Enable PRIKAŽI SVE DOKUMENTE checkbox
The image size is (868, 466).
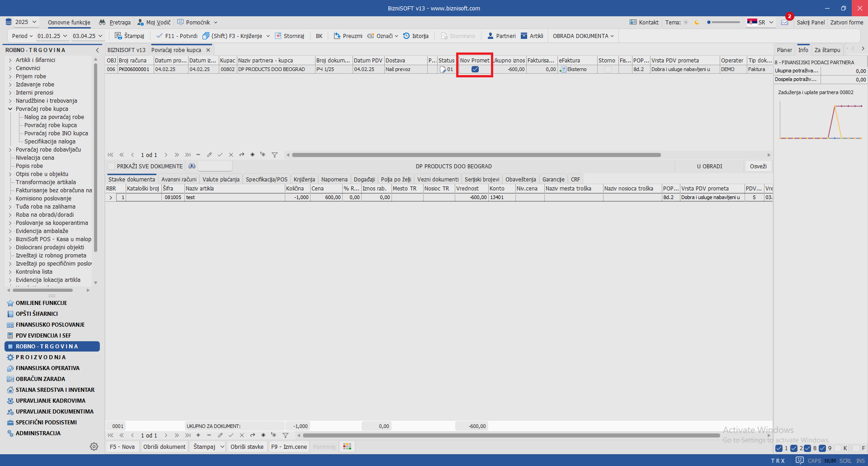112,166
